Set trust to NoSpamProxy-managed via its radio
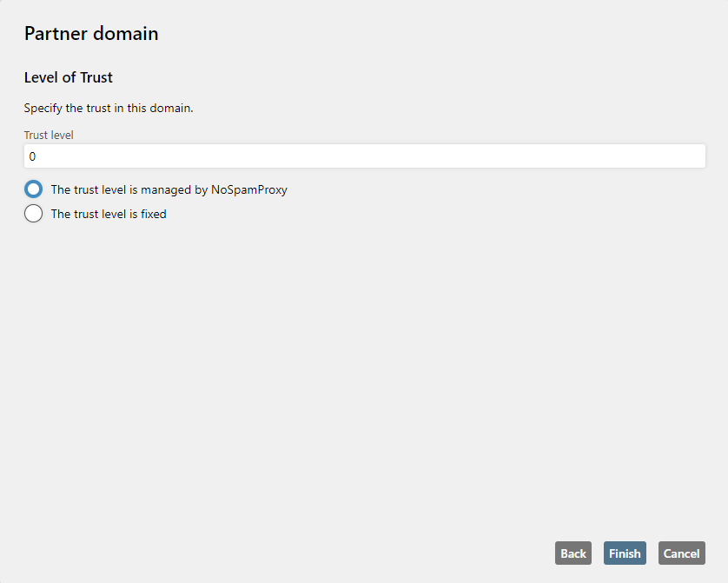Viewport: 728px width, 583px height. coord(33,189)
